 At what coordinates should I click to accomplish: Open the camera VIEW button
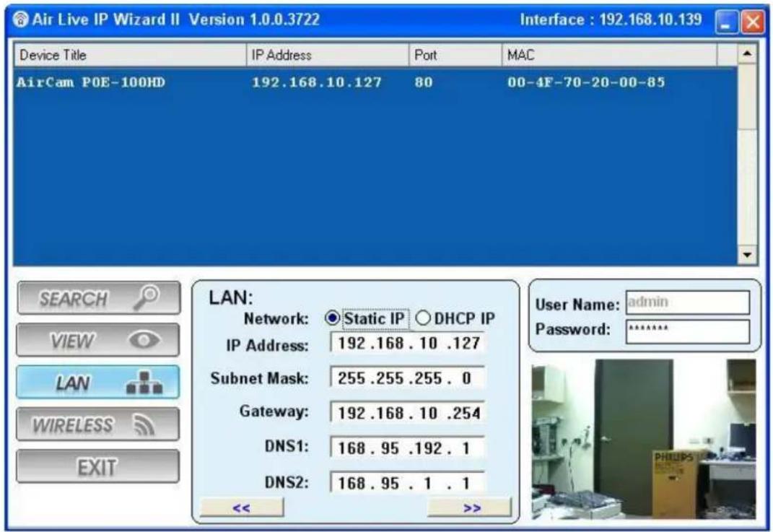point(98,340)
